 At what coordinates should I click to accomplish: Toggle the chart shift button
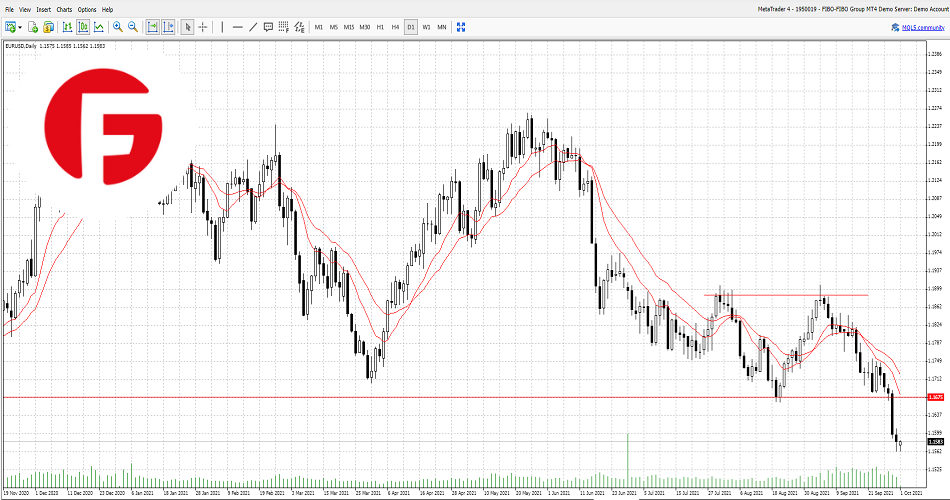point(168,27)
